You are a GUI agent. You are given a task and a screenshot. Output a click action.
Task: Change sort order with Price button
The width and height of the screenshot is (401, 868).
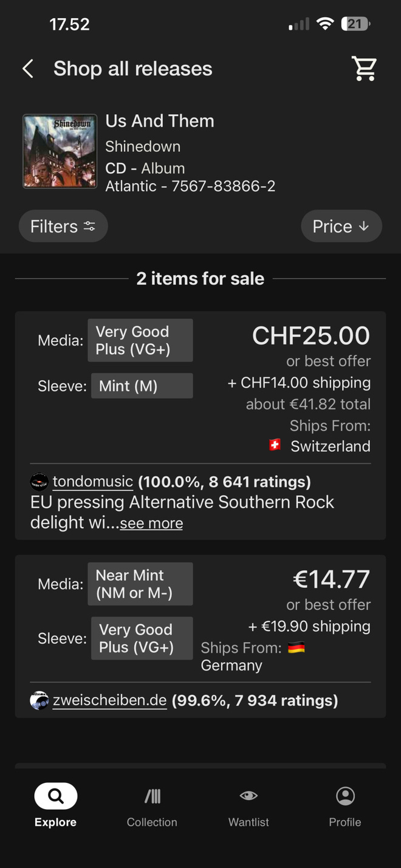tap(341, 227)
